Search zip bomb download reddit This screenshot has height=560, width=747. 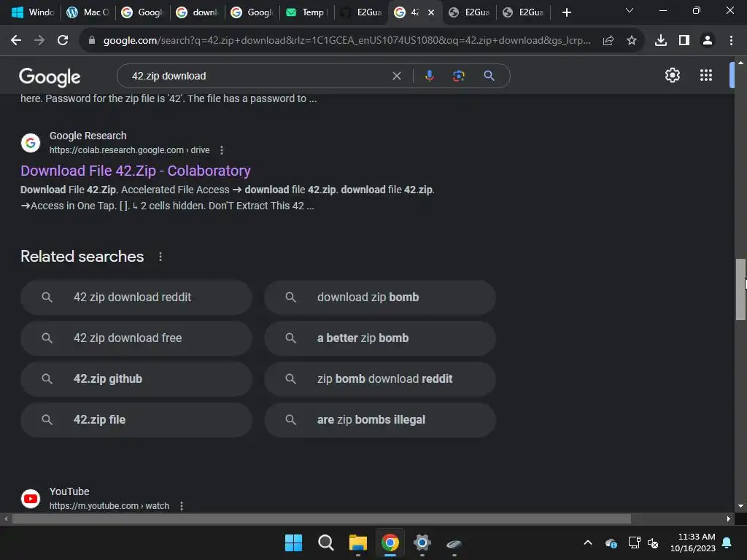pos(380,379)
